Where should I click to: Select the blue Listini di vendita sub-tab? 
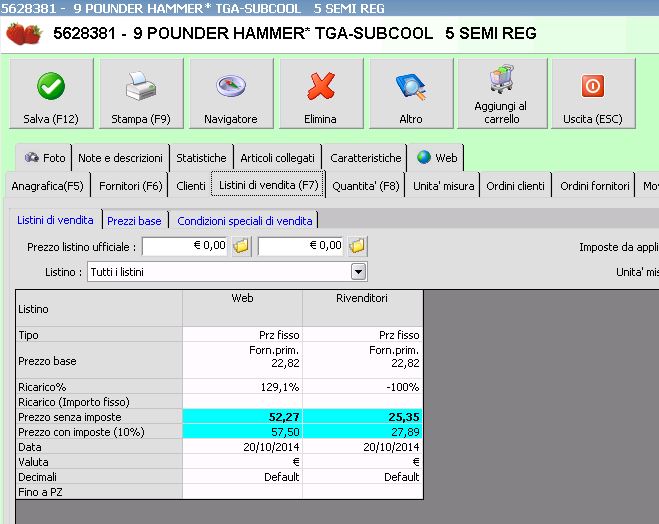tap(55, 220)
